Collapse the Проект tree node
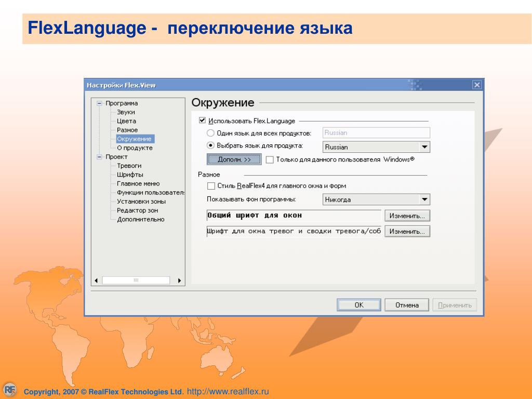Viewport: 532px width, 399px height. (x=99, y=157)
